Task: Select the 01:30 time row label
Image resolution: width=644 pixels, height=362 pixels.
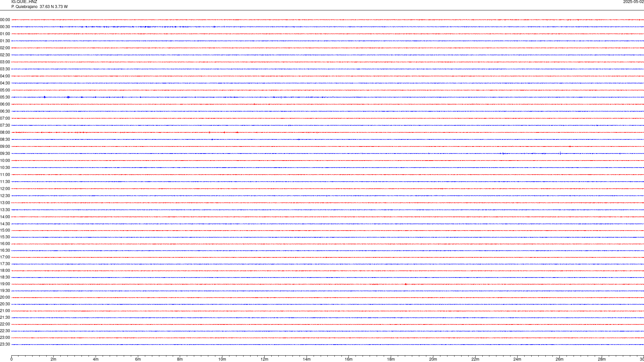Action: 5,41
